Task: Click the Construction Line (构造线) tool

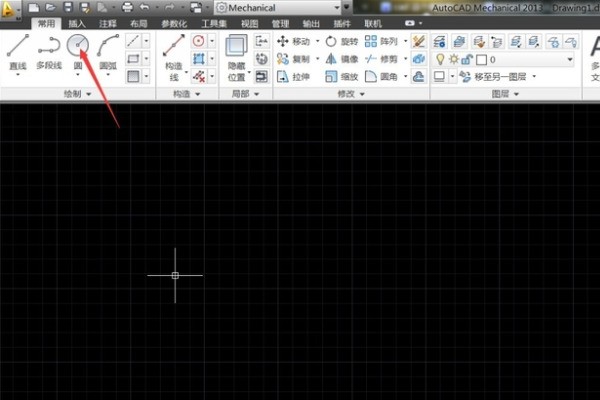Action: pyautogui.click(x=173, y=46)
